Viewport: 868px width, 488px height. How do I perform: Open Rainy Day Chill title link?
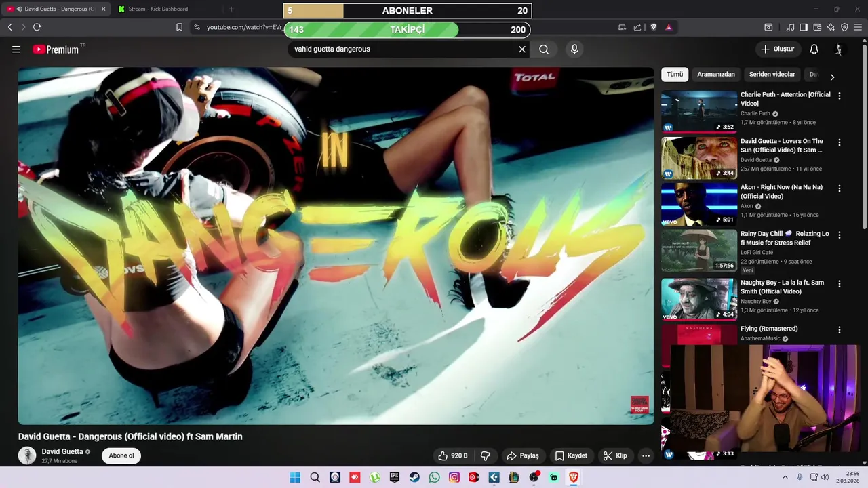coord(785,238)
